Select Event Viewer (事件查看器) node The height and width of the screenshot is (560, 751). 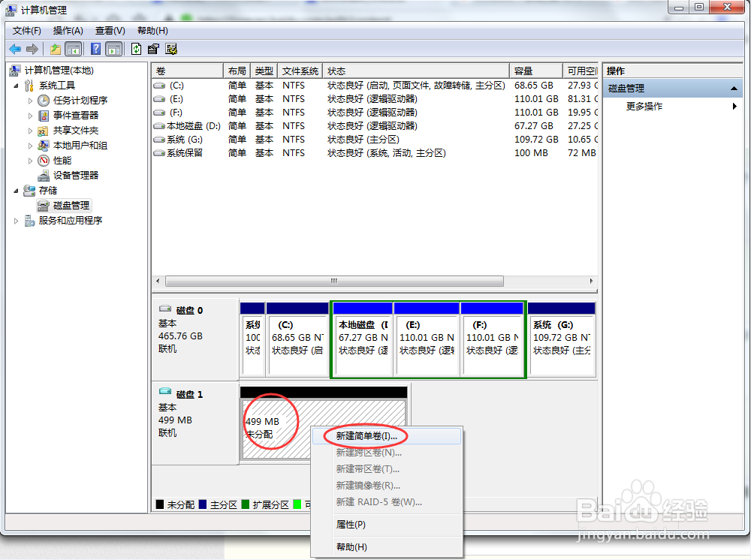(76, 116)
